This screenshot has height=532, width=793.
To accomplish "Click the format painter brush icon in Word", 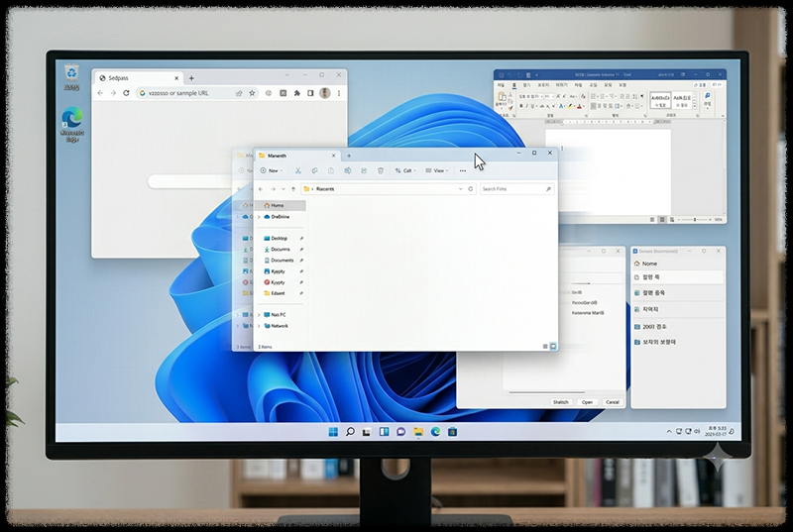I will (510, 107).
